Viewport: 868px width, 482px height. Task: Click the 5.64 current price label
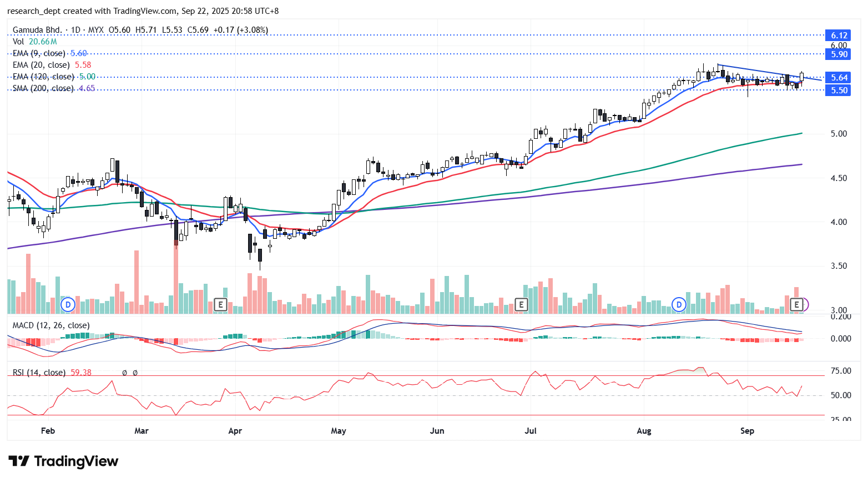click(x=839, y=78)
